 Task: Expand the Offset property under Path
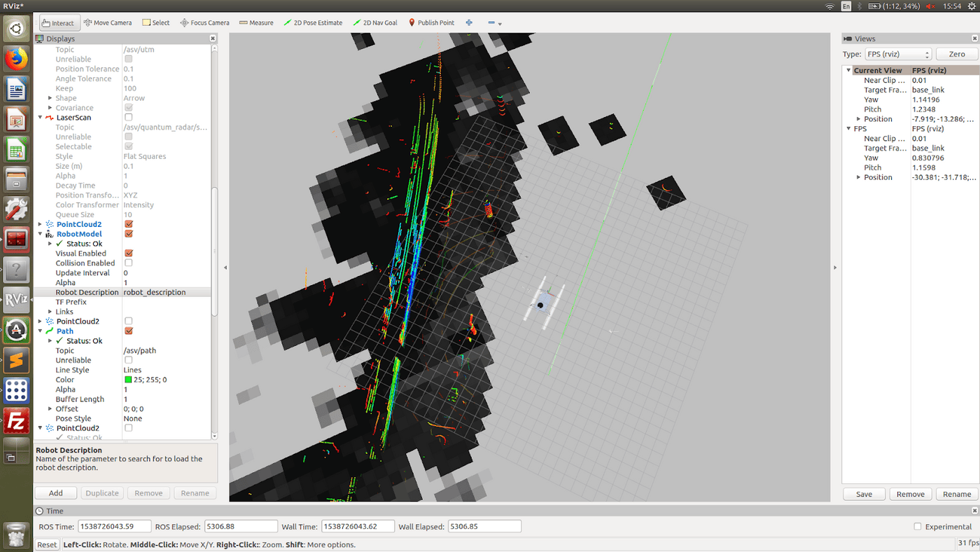[50, 409]
